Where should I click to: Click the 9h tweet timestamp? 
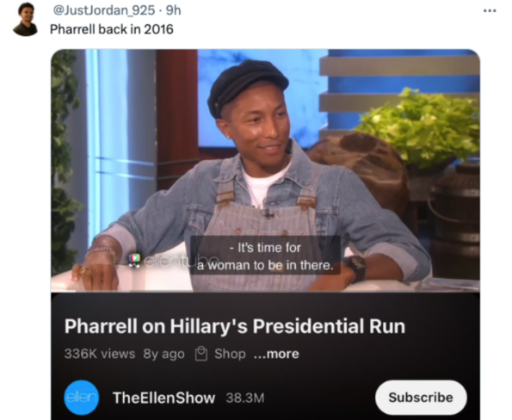173,10
